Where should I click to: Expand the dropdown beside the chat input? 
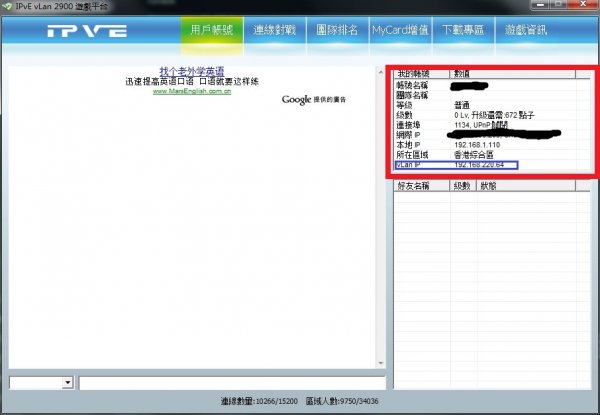click(68, 382)
